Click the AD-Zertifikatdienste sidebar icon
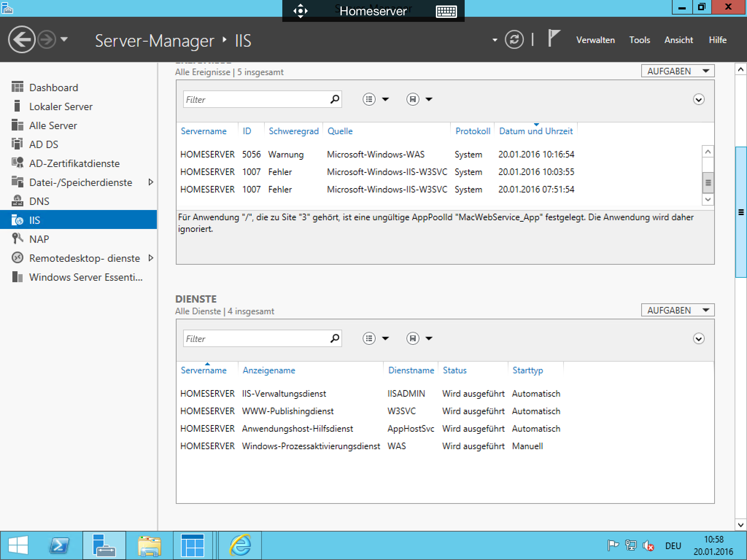This screenshot has width=747, height=560. point(17,163)
